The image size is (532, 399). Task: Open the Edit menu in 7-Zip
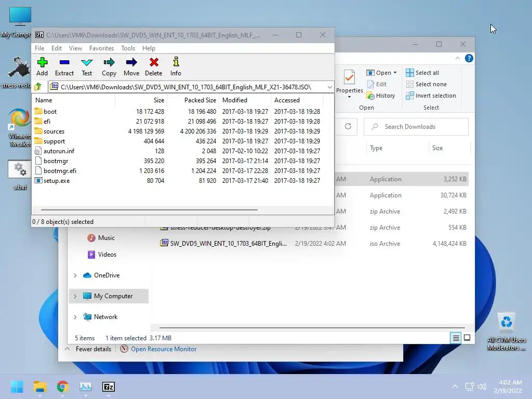pyautogui.click(x=57, y=48)
